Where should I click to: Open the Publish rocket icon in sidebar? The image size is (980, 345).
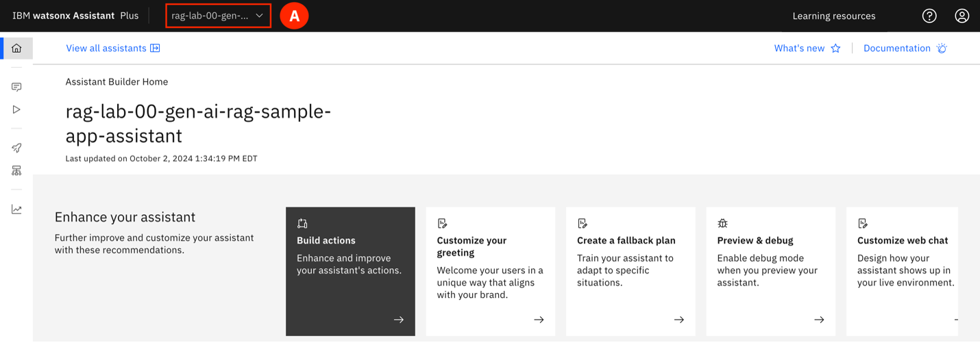coord(16,148)
